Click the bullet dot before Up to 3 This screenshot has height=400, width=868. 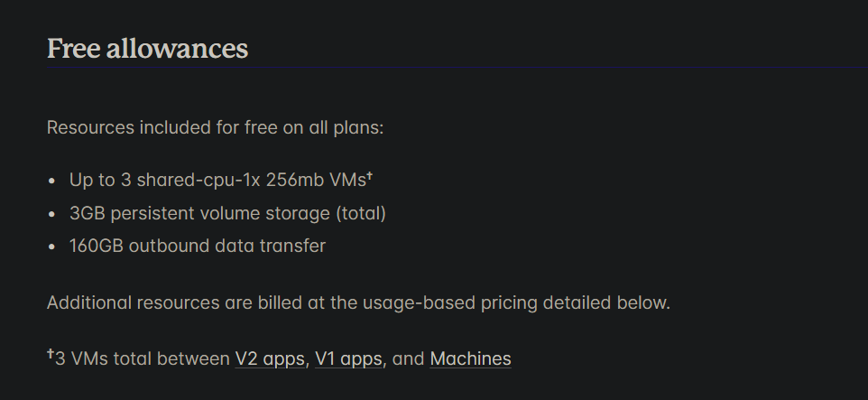[52, 181]
